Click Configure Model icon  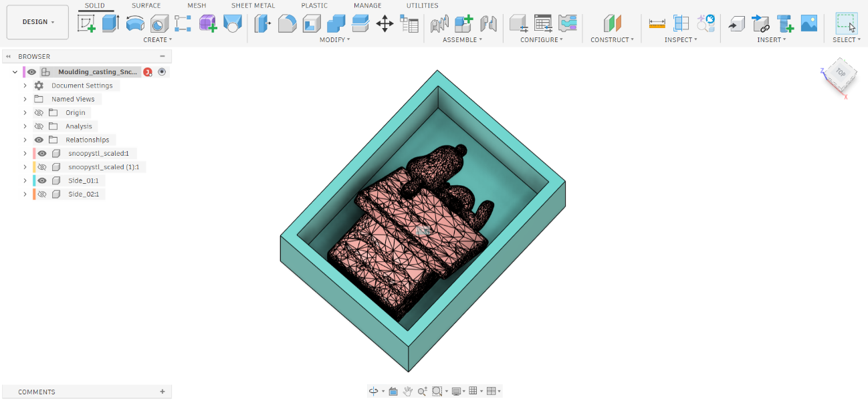coord(519,24)
